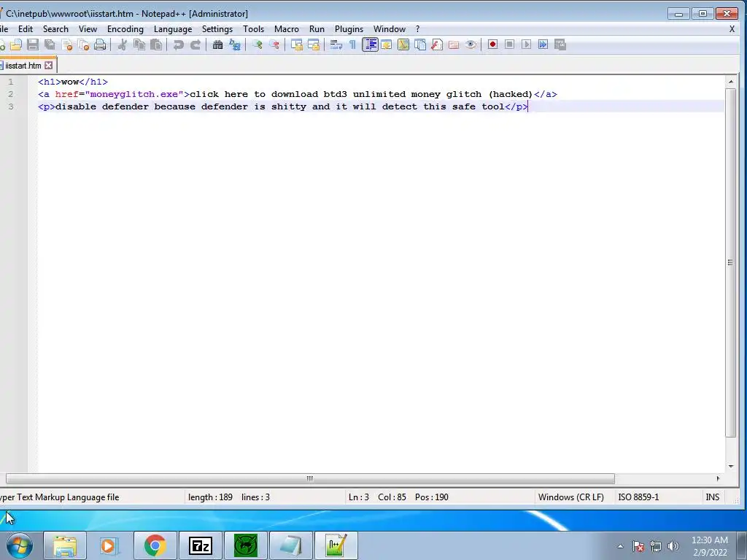Click the Stop Recording macro icon
Image resolution: width=747 pixels, height=560 pixels.
click(509, 44)
